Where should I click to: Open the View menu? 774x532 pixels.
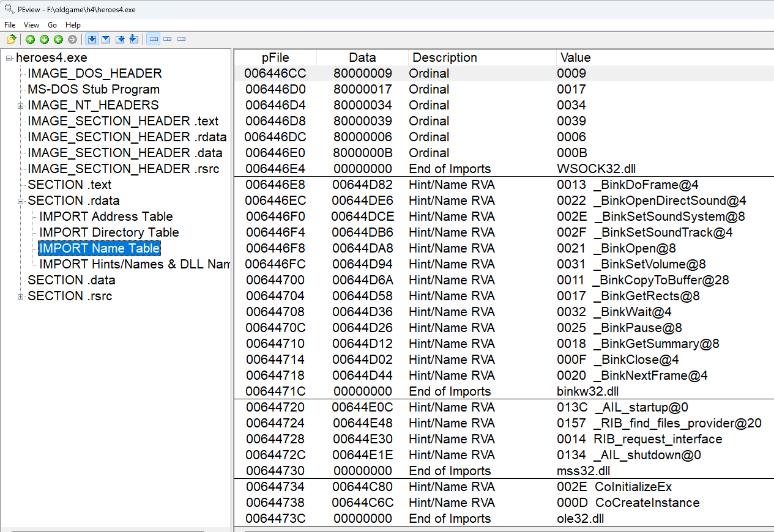coord(31,25)
